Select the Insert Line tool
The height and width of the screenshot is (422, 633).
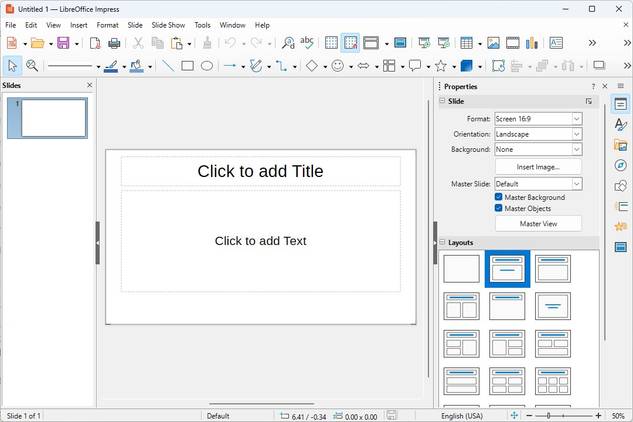[x=168, y=65]
